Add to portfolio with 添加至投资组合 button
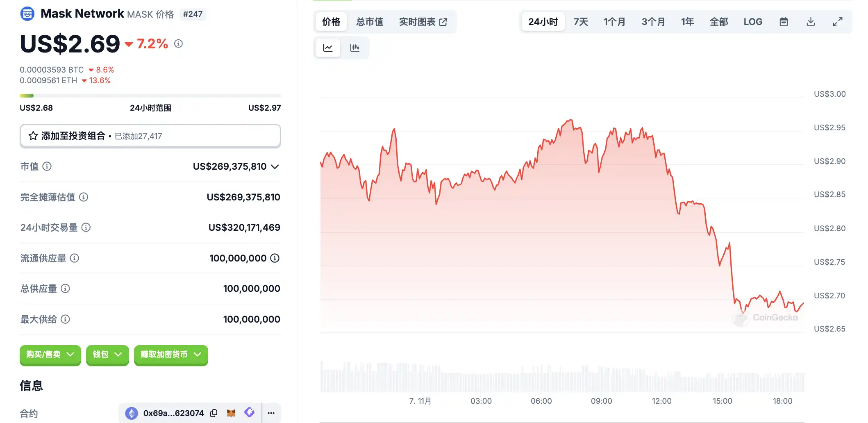 click(150, 136)
